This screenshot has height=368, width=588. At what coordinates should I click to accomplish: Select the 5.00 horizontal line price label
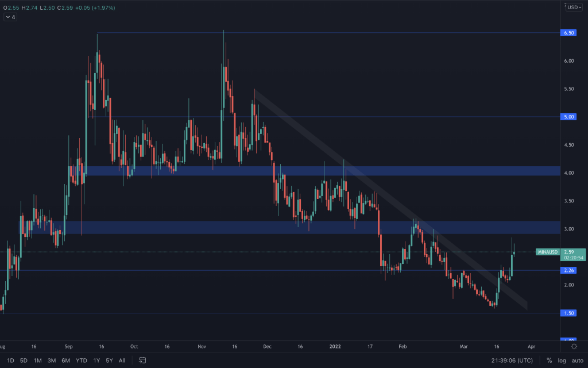[568, 117]
